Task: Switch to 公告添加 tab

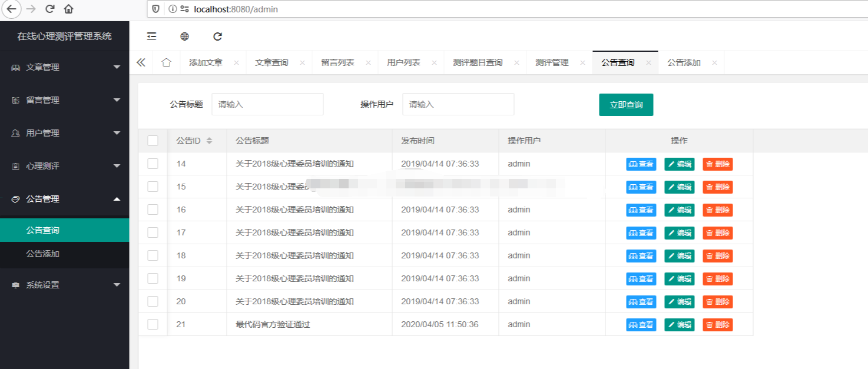Action: click(684, 62)
